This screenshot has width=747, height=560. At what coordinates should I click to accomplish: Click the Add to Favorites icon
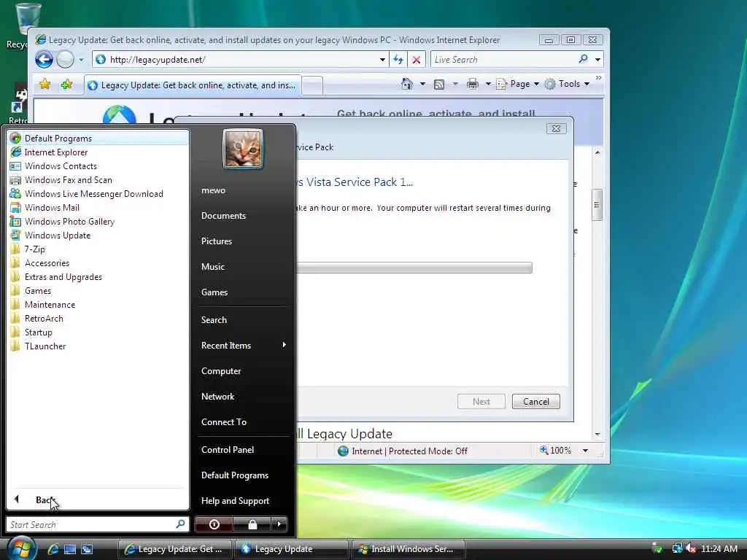click(x=66, y=85)
